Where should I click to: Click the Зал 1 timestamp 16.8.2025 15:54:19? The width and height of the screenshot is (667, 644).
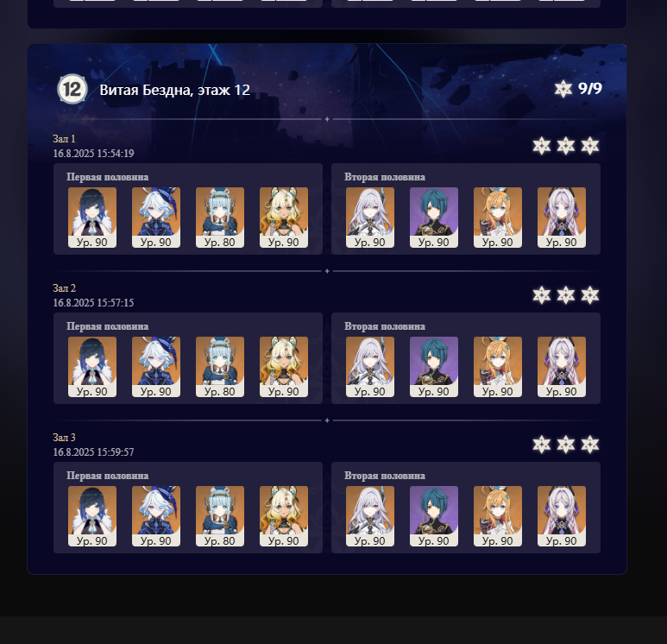(x=93, y=154)
